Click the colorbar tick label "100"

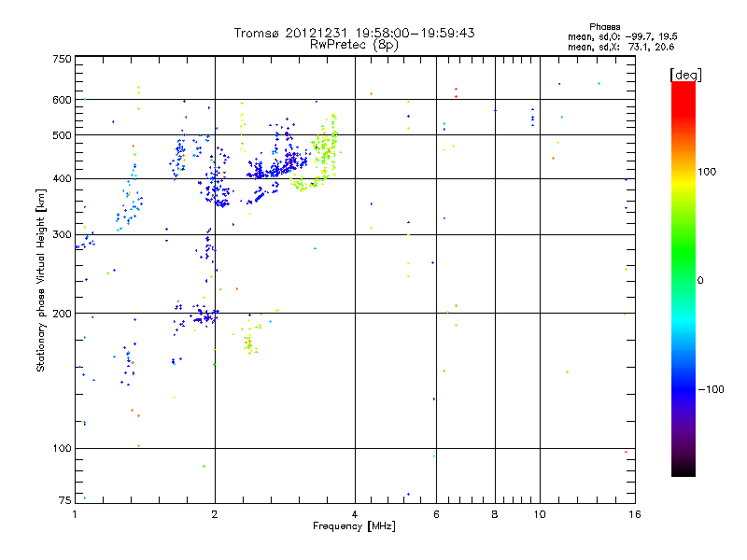(x=707, y=172)
